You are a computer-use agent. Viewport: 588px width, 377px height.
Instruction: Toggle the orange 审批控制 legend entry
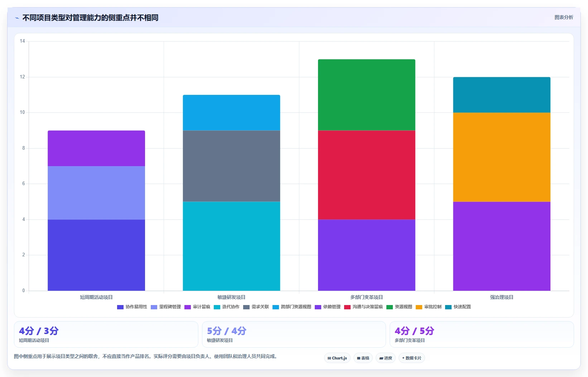click(x=429, y=307)
